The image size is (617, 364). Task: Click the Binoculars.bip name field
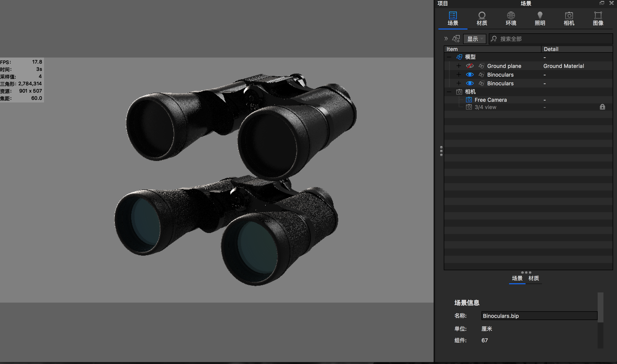coord(539,316)
